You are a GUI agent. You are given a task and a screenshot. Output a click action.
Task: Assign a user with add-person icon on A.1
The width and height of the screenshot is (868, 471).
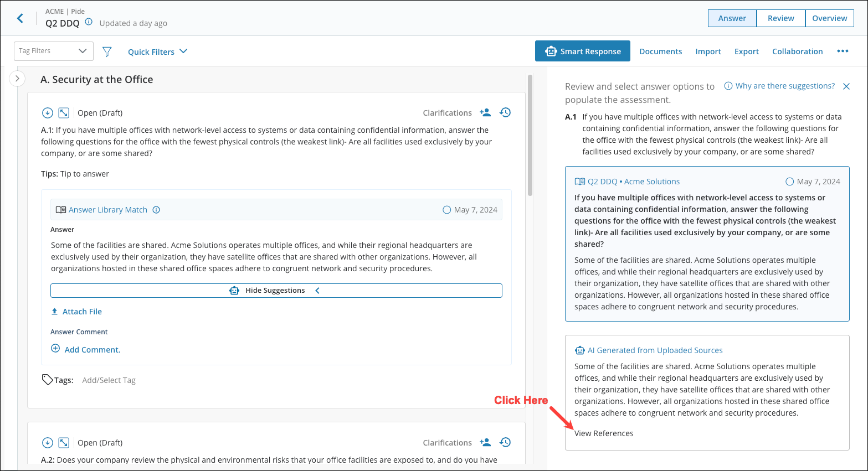coord(485,112)
